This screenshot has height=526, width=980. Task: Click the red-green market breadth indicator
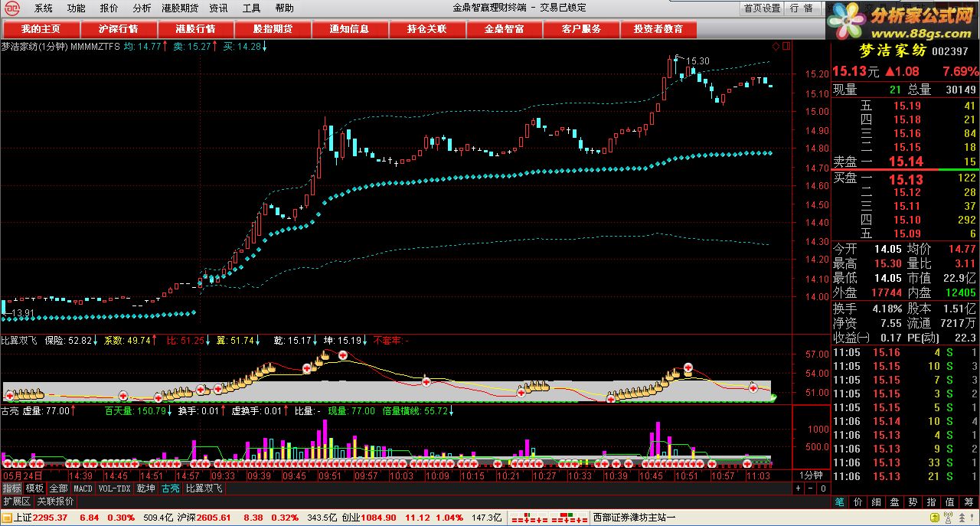549,518
